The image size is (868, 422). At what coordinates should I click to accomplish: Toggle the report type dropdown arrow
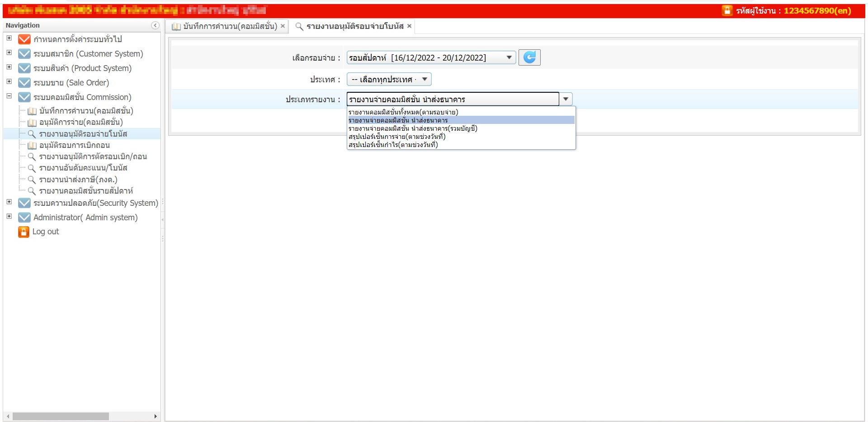pyautogui.click(x=566, y=99)
